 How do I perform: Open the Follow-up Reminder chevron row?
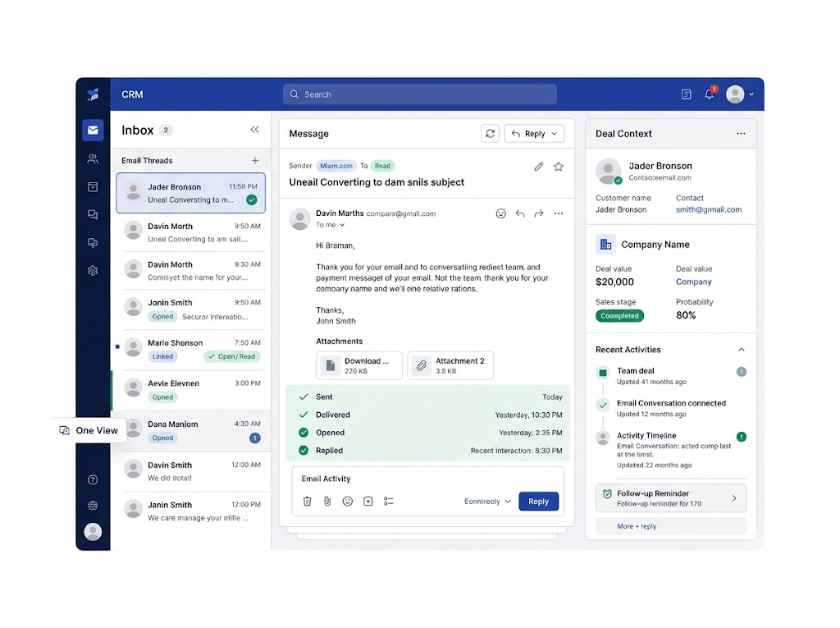pos(671,498)
